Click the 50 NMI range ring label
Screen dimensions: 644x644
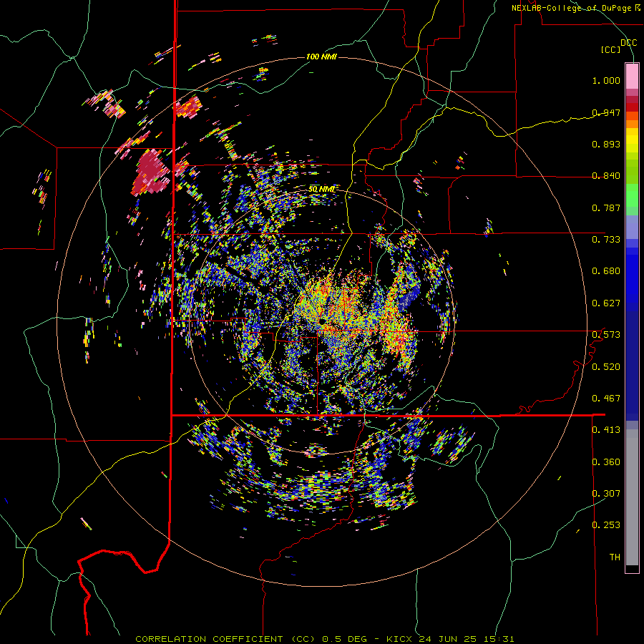coord(322,189)
